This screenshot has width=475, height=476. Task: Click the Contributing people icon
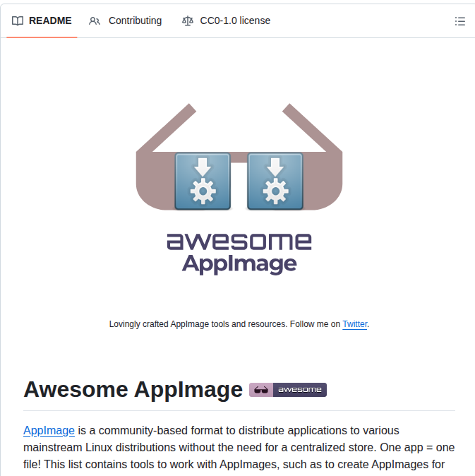(x=95, y=21)
